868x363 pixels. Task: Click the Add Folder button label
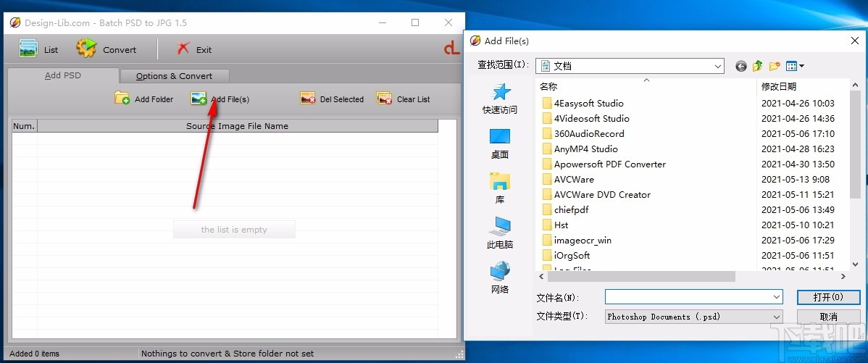(x=154, y=99)
